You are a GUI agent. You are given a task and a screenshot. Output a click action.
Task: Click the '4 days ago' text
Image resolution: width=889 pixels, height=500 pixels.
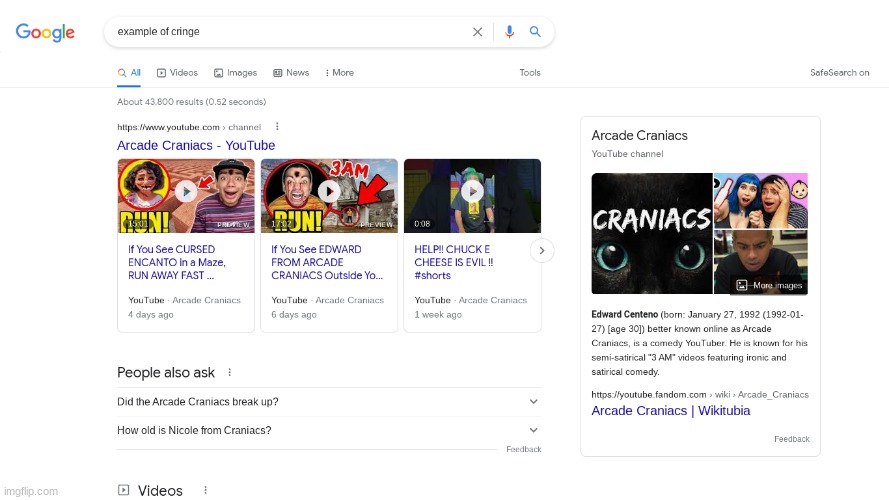click(x=151, y=315)
